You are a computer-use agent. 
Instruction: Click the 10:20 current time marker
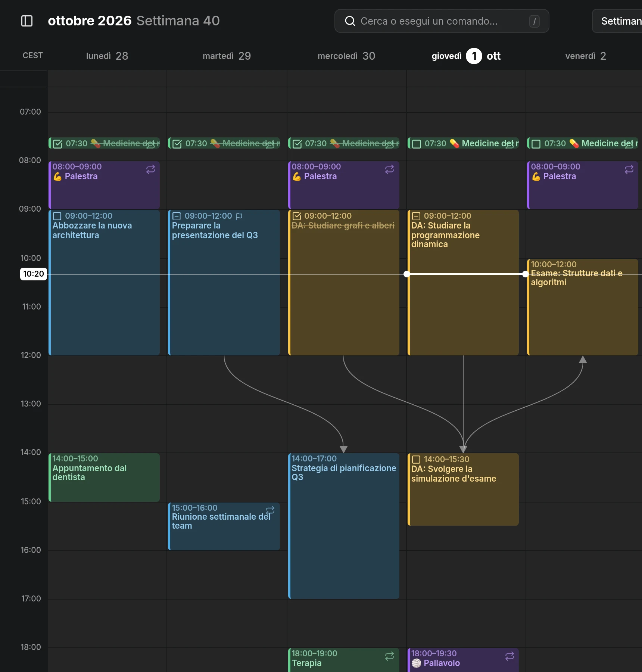tap(34, 274)
